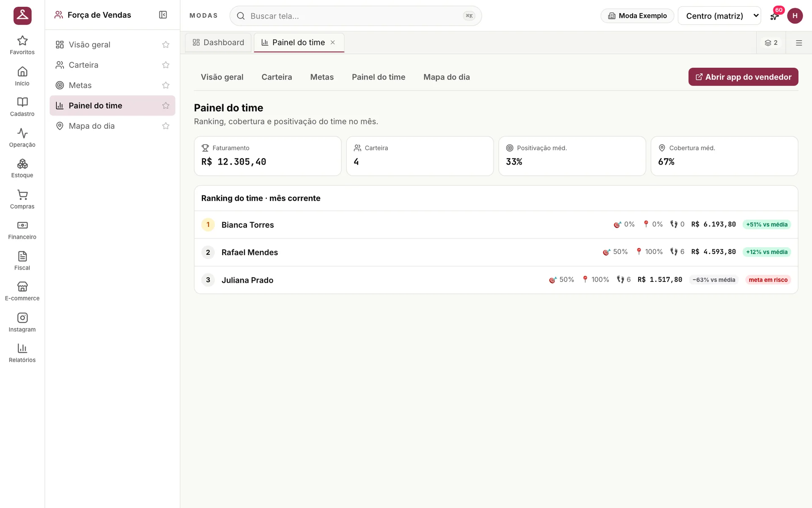
Task: Open the hamburger menu at right
Action: click(x=799, y=43)
